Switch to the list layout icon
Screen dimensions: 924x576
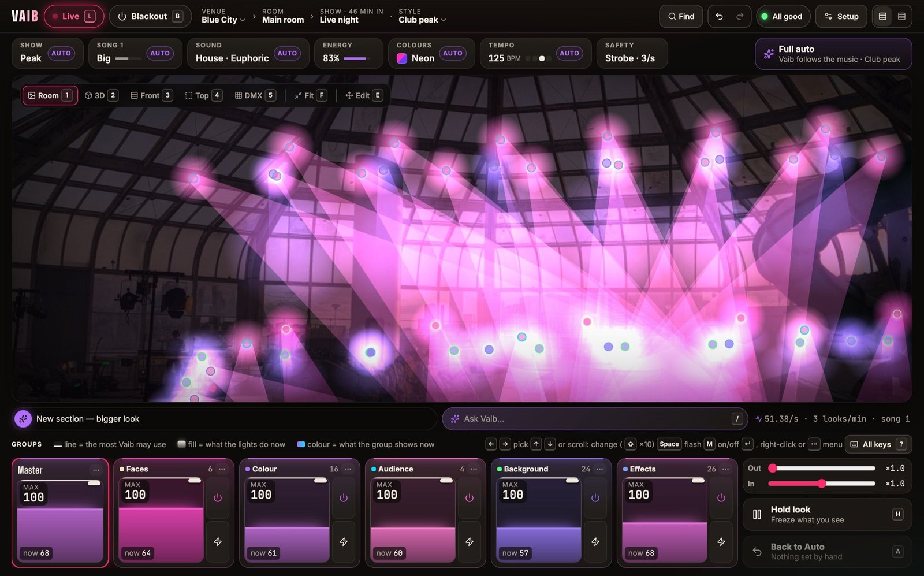[901, 16]
